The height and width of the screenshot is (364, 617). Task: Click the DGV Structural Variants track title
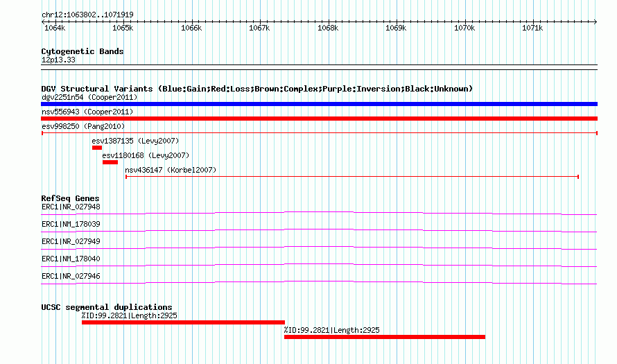(x=257, y=89)
